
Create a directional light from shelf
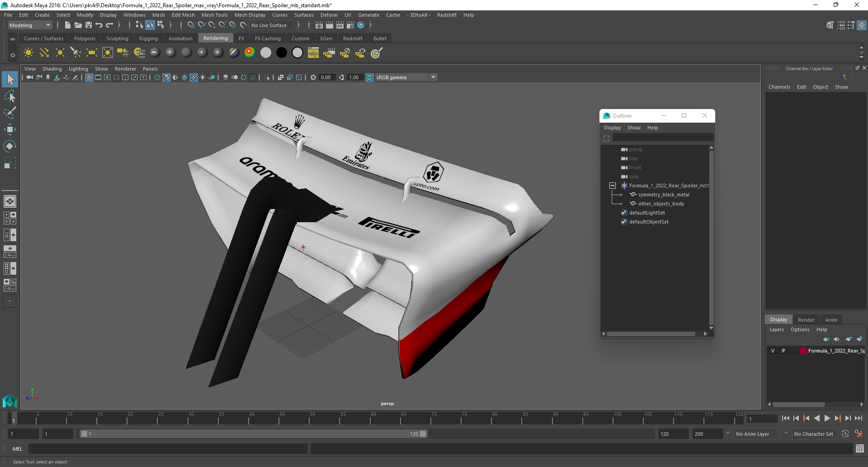click(44, 53)
